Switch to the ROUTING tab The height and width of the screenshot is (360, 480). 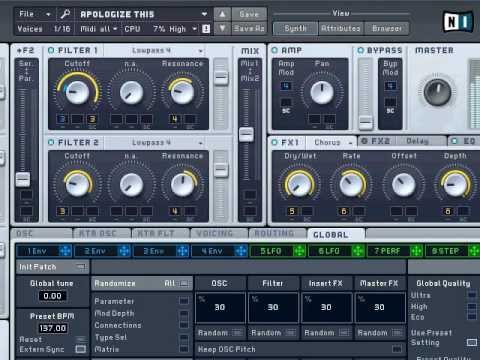click(x=277, y=234)
